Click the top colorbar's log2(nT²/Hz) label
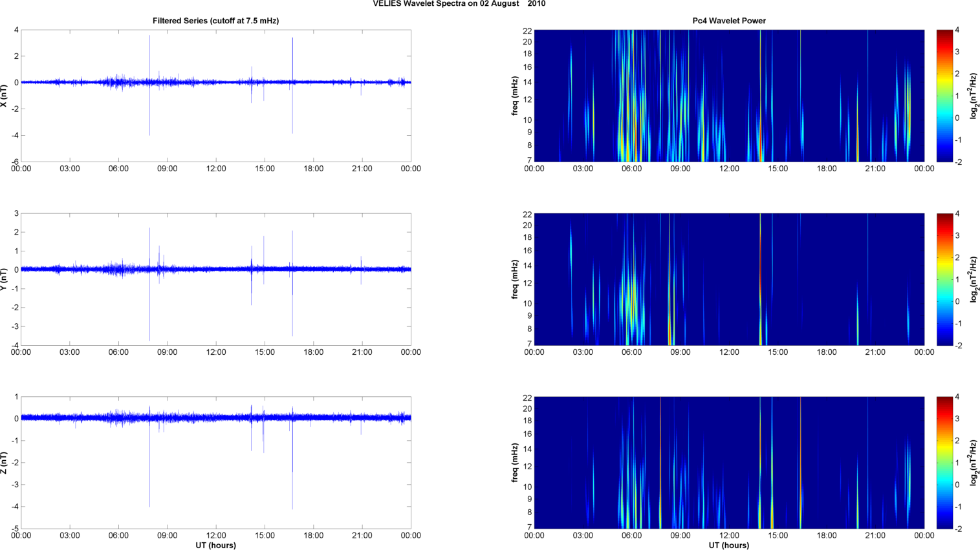This screenshot has width=980, height=550. (x=974, y=96)
